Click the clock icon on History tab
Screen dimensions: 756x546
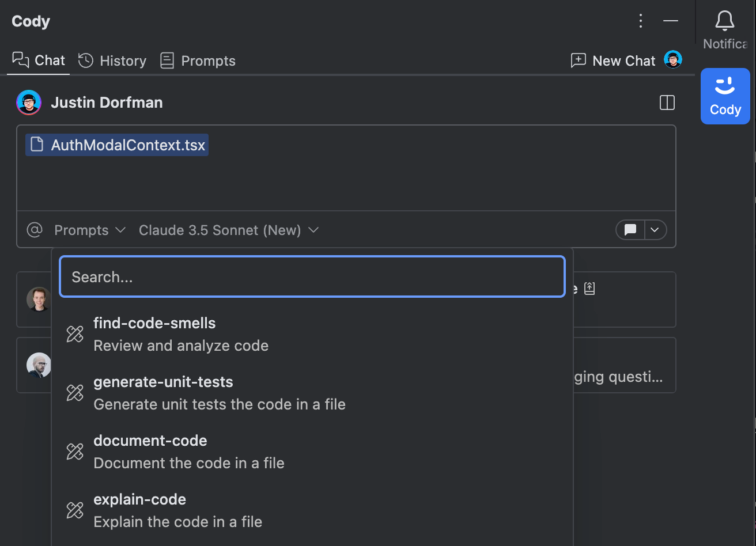coord(86,60)
